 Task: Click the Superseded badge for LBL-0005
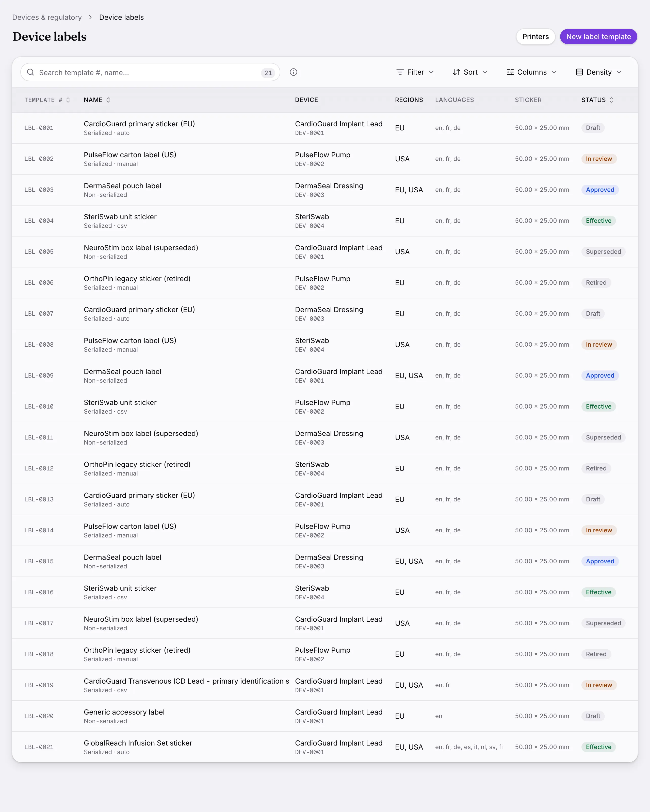(x=603, y=251)
